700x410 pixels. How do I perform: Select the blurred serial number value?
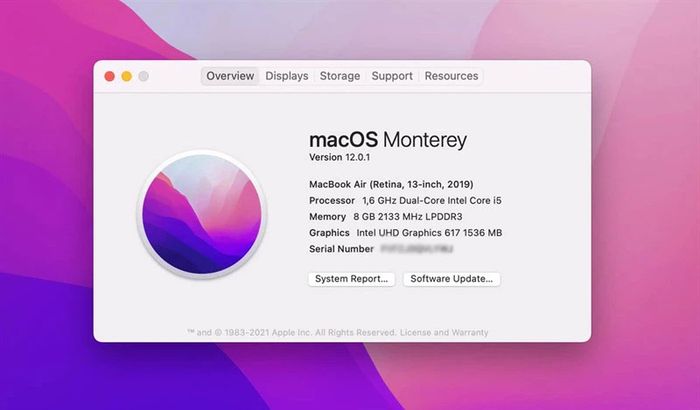click(x=417, y=249)
